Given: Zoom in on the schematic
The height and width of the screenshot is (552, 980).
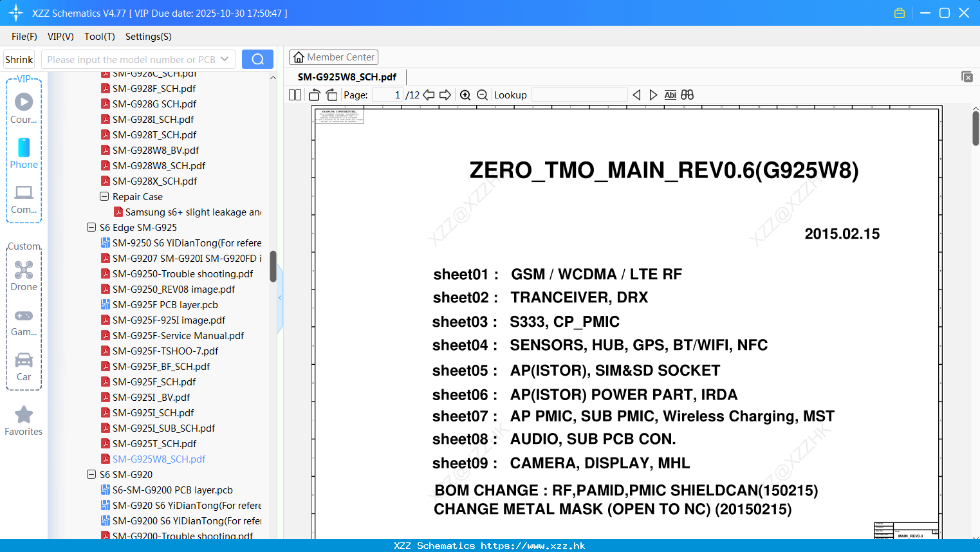Looking at the screenshot, I should (465, 95).
